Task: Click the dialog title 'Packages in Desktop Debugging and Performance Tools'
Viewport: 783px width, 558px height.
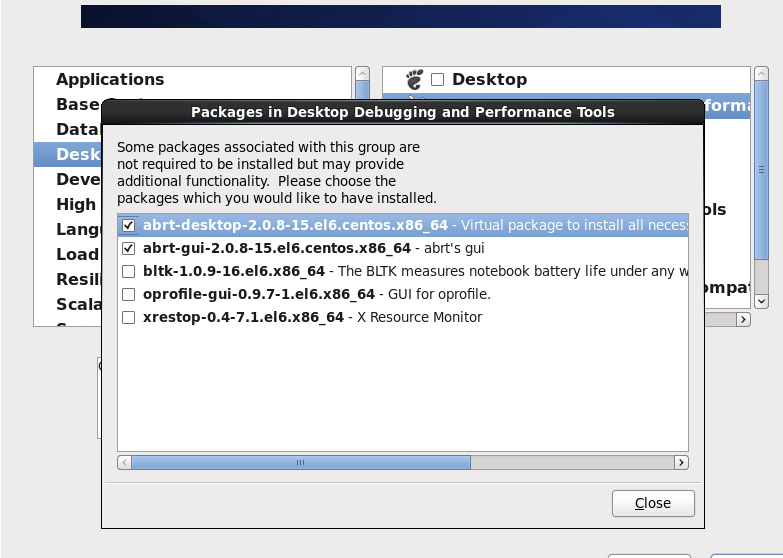Action: pyautogui.click(x=402, y=112)
